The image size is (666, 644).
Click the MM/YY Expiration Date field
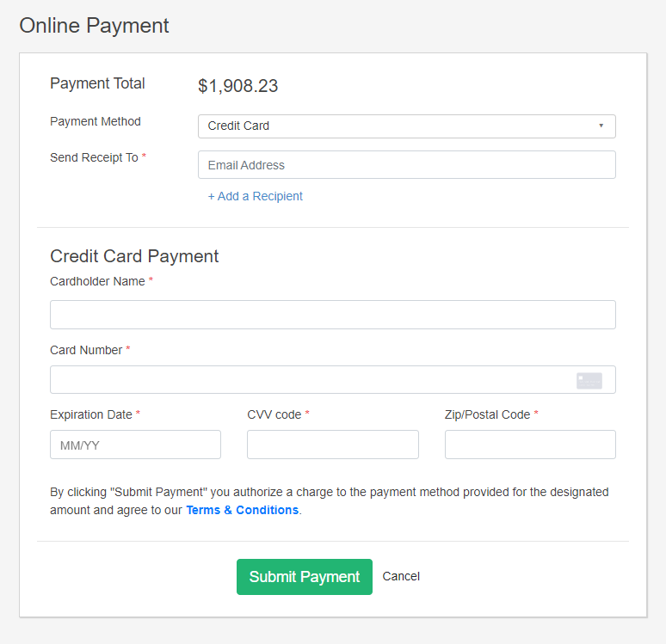point(135,445)
